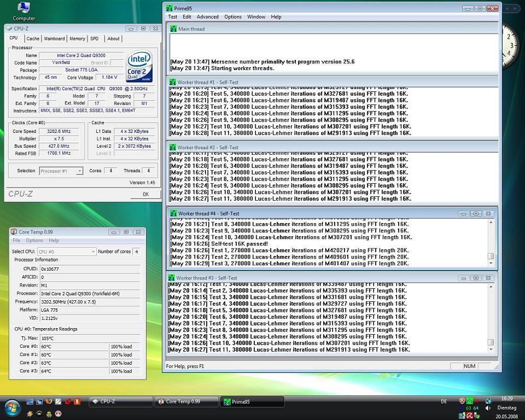
Task: Open the Help menu in Prime95
Action: [276, 17]
